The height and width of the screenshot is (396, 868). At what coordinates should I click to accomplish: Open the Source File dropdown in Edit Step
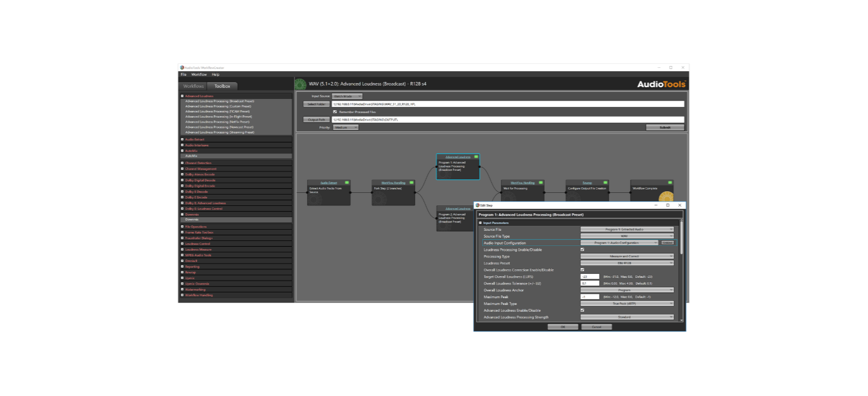point(627,229)
